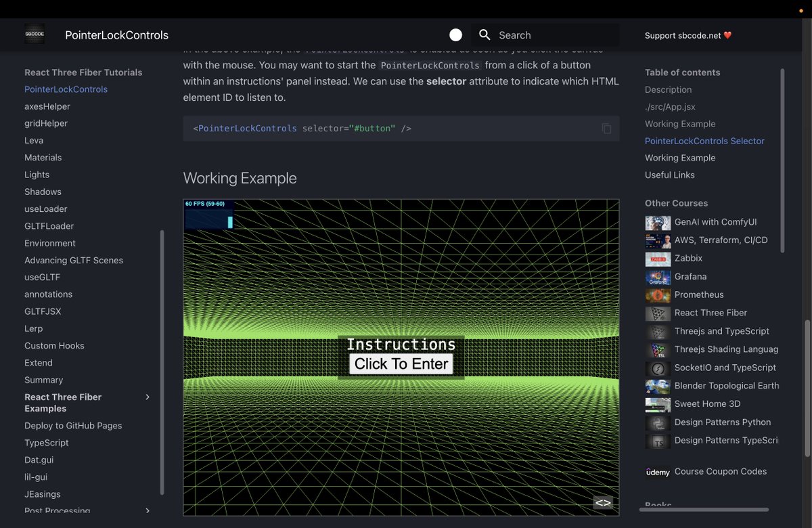Viewport: 812px width, 528px height.
Task: Jump to Useful Links section
Action: pos(669,175)
